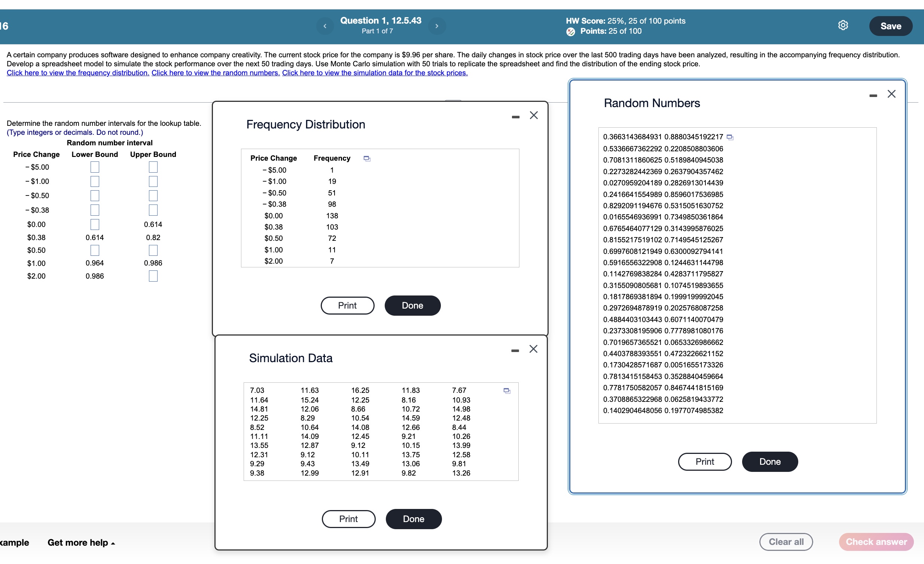Open the settings gear icon

point(843,25)
